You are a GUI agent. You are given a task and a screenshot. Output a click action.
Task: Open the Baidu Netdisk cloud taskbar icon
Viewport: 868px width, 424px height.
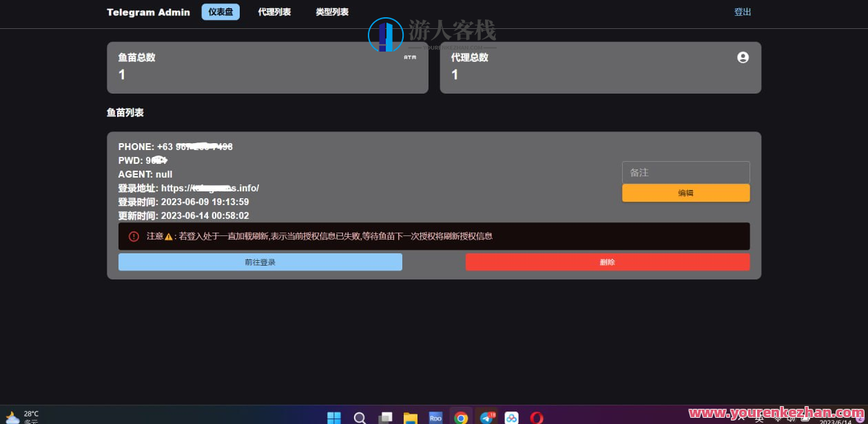tap(512, 417)
